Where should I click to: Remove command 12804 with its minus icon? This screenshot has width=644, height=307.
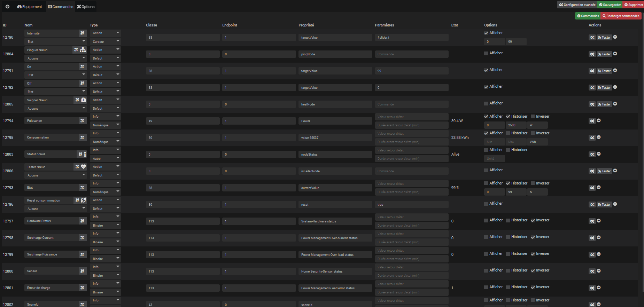(615, 54)
